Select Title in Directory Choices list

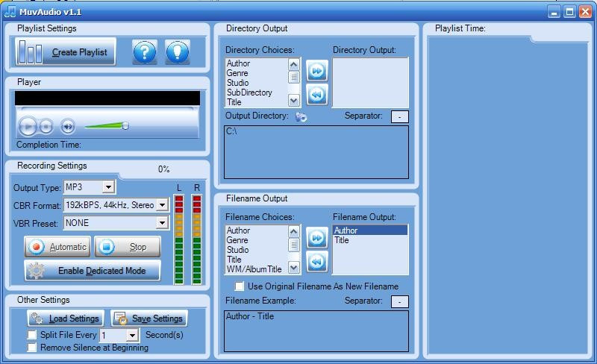click(234, 102)
